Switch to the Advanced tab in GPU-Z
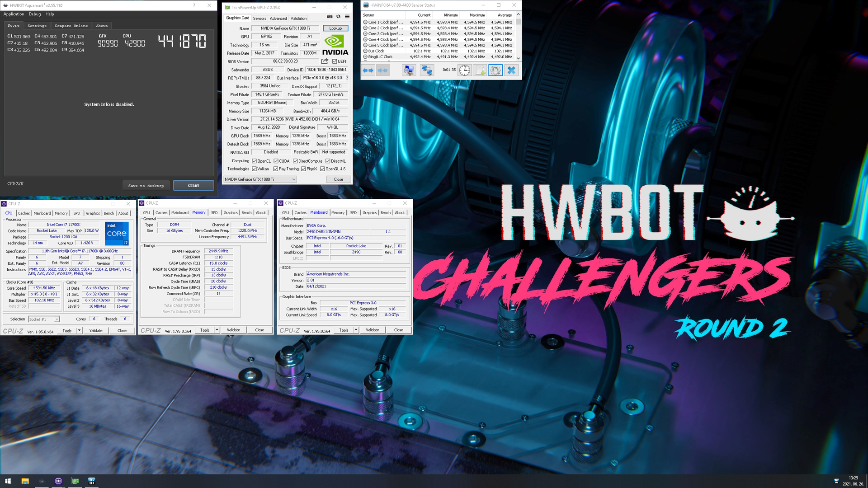868x488 pixels. click(x=278, y=19)
